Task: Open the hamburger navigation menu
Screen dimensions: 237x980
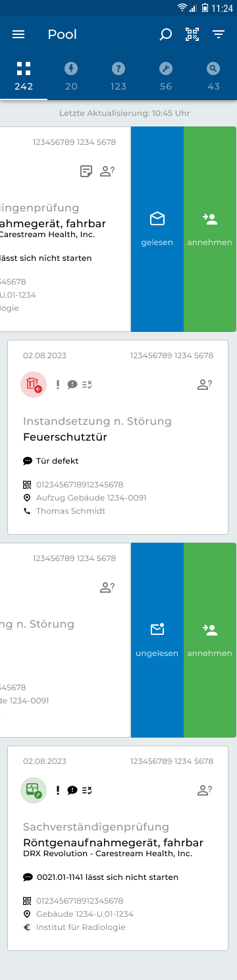Action: pos(18,34)
